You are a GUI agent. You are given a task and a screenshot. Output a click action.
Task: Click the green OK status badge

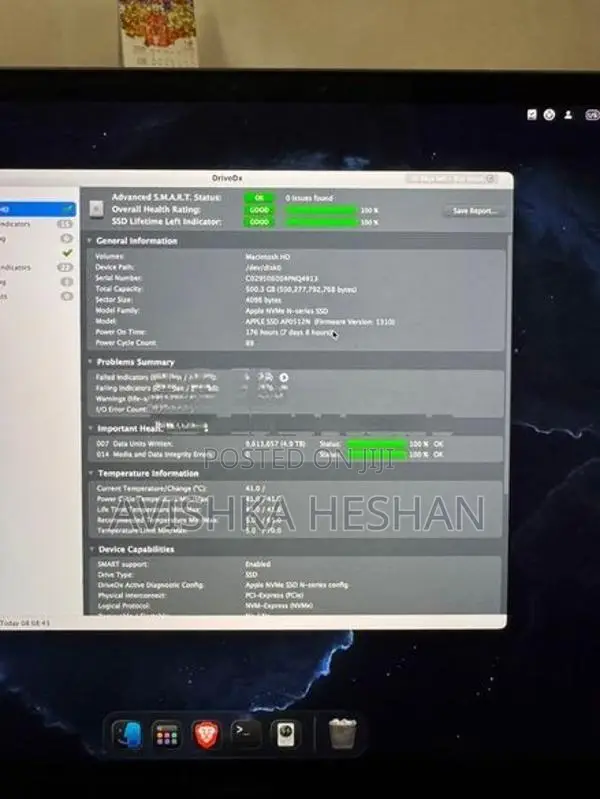(x=259, y=198)
